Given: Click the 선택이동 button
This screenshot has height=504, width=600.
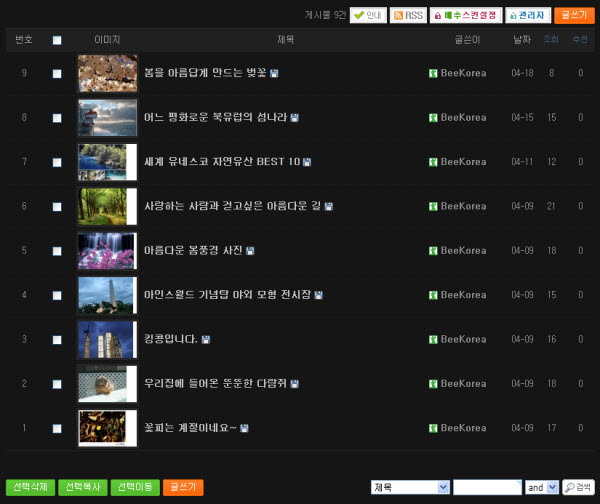Looking at the screenshot, I should [x=135, y=487].
